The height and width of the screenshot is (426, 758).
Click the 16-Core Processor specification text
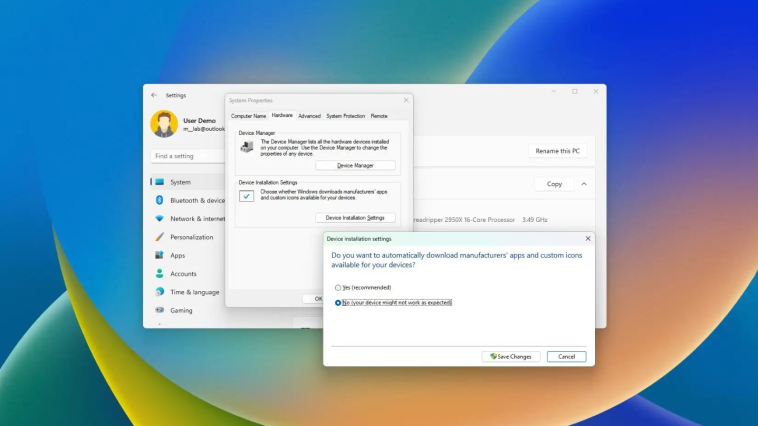(488, 220)
